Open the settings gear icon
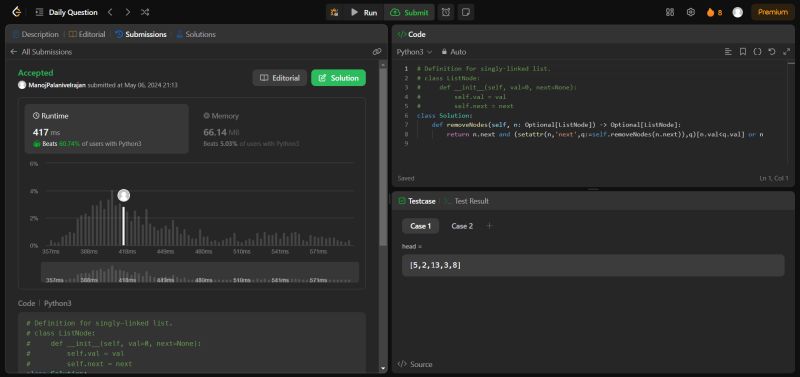This screenshot has height=377, width=800. click(x=691, y=12)
